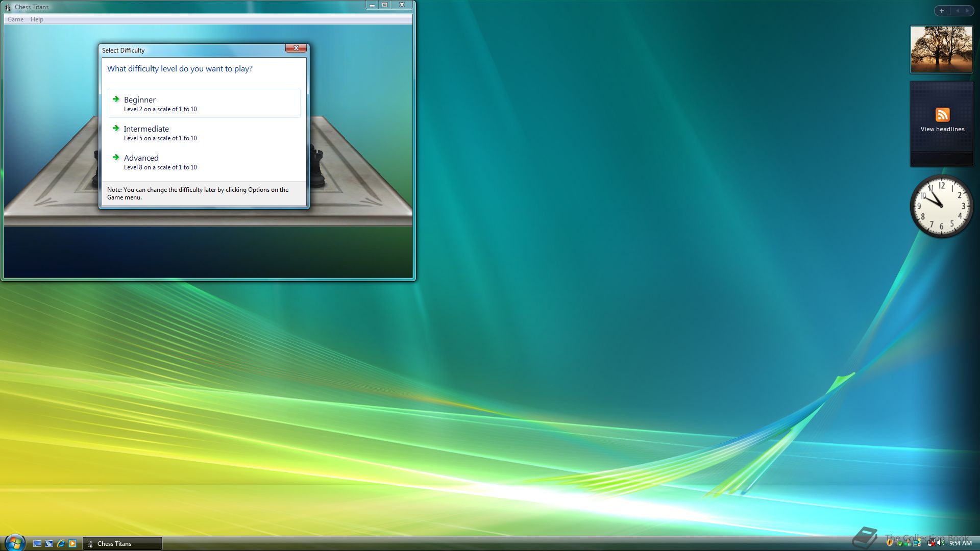Click the security shield warning tray icon
The height and width of the screenshot is (551, 980).
pos(890,543)
